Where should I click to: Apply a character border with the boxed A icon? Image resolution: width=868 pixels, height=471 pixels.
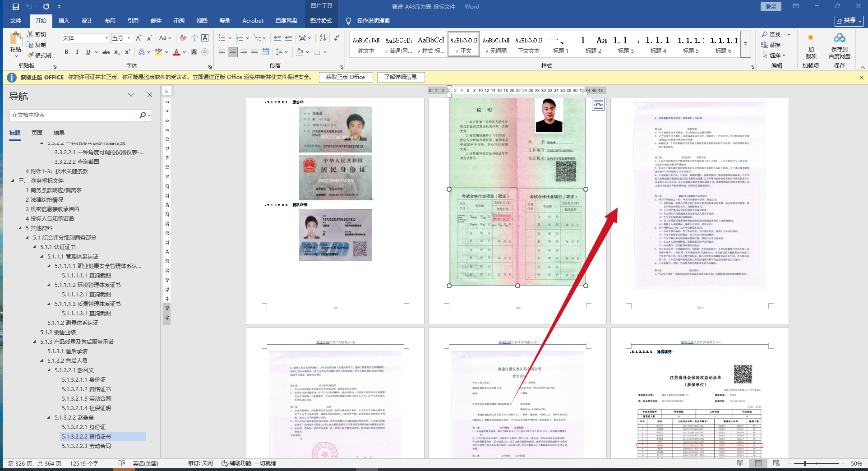(205, 38)
